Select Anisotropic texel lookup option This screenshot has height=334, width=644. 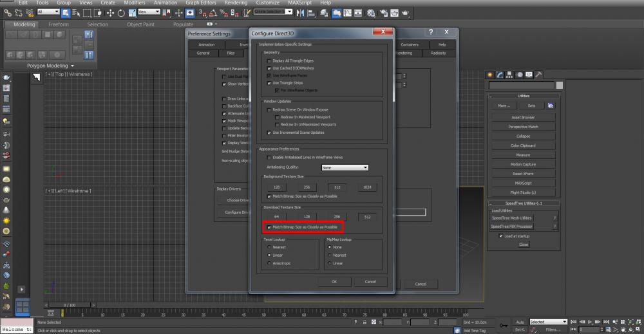(x=269, y=263)
